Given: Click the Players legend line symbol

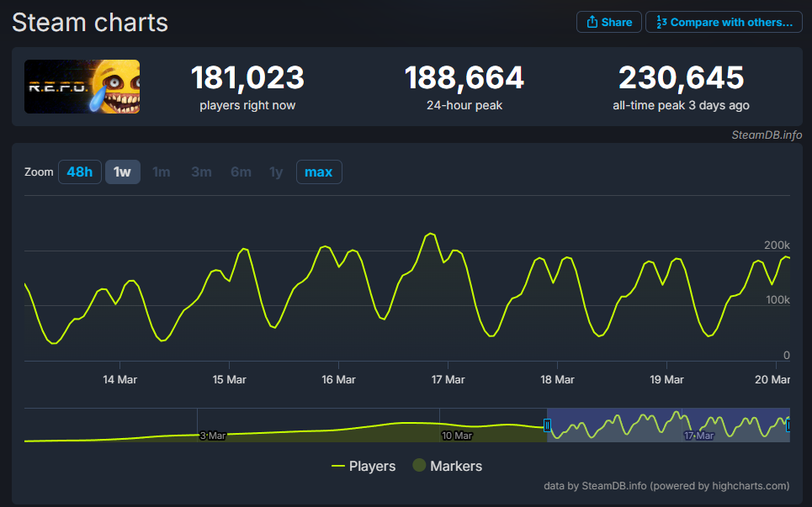Looking at the screenshot, I should pos(338,466).
